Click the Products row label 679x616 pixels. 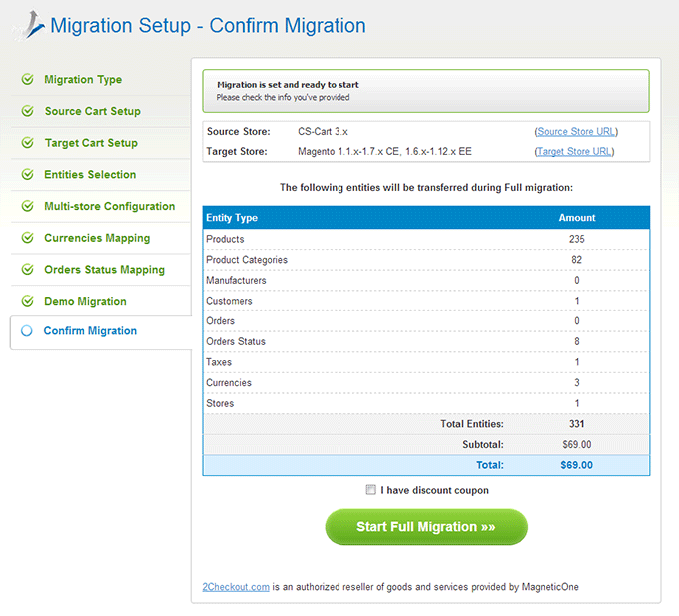pos(225,239)
